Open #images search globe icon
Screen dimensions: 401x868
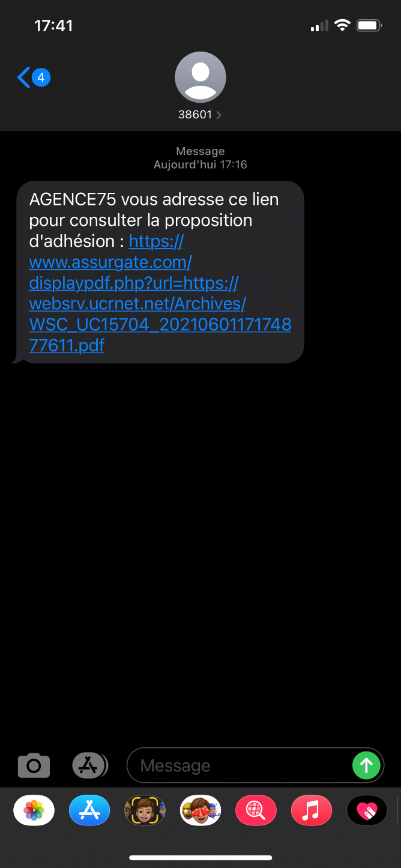pyautogui.click(x=256, y=810)
